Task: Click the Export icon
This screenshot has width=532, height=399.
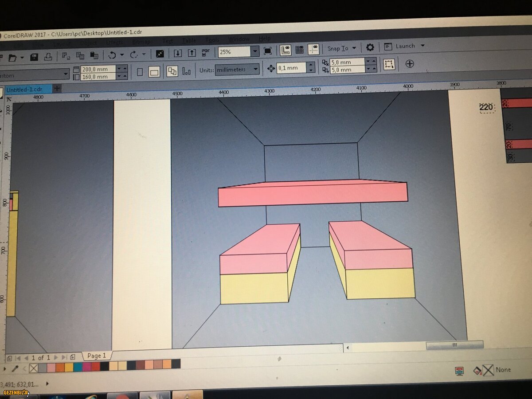Action: pyautogui.click(x=192, y=53)
